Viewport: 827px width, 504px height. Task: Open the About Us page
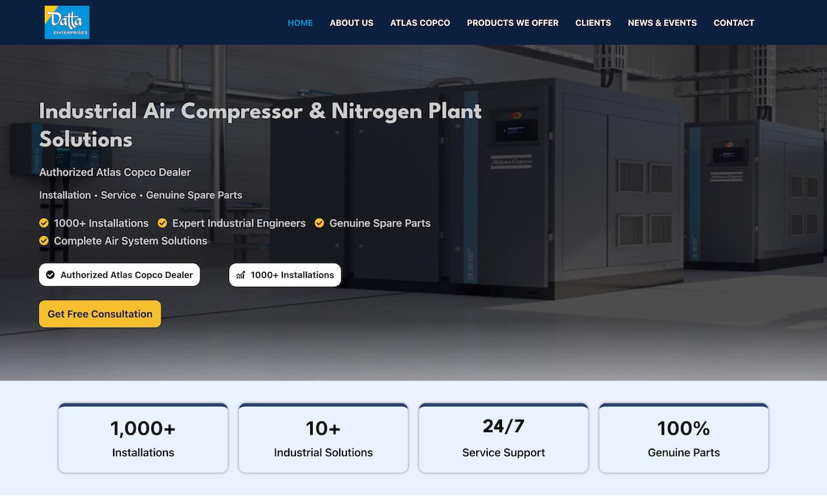click(x=351, y=23)
